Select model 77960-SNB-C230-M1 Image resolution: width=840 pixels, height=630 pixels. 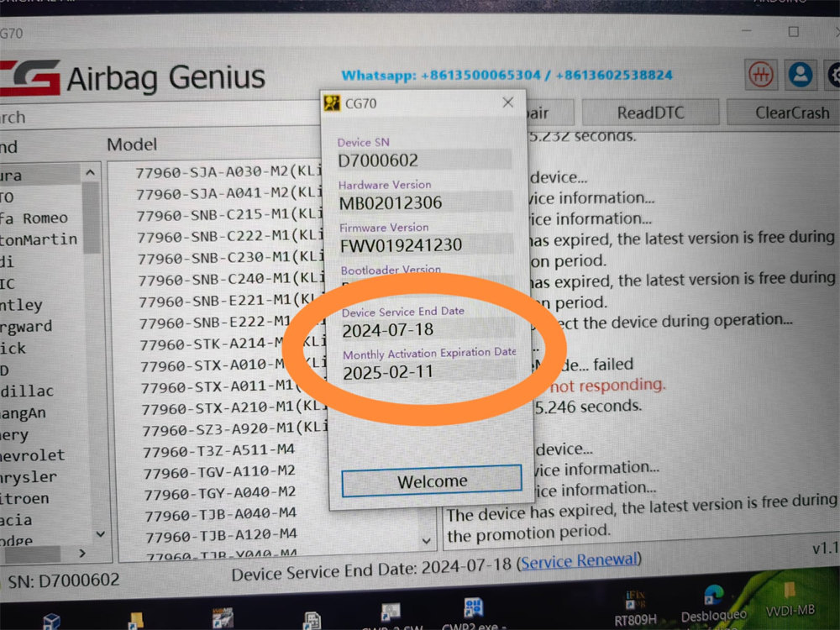click(231, 258)
